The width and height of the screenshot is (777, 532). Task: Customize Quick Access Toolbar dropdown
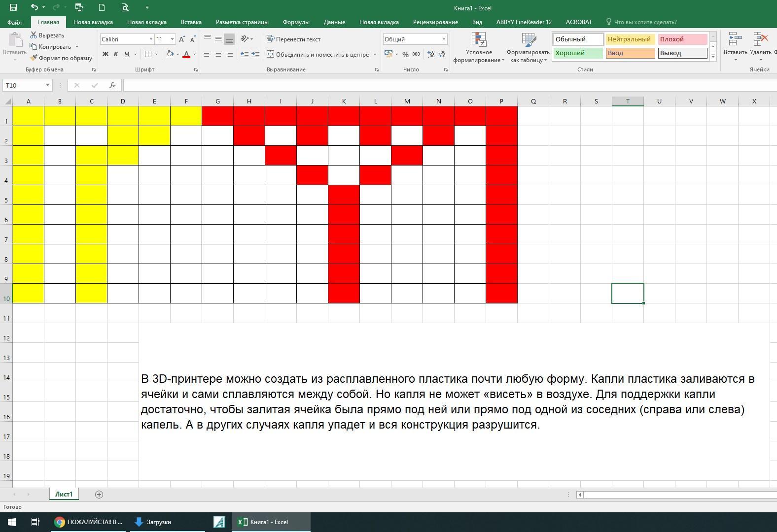[x=147, y=7]
